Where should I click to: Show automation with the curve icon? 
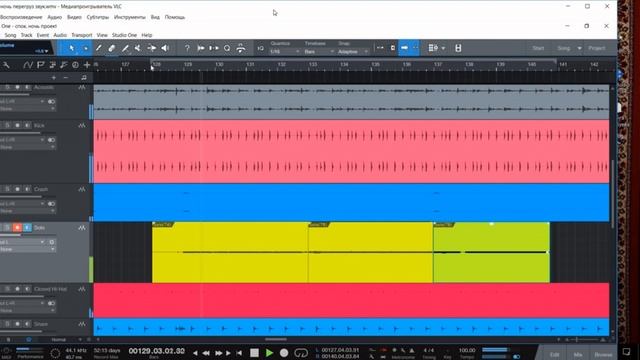[27, 64]
